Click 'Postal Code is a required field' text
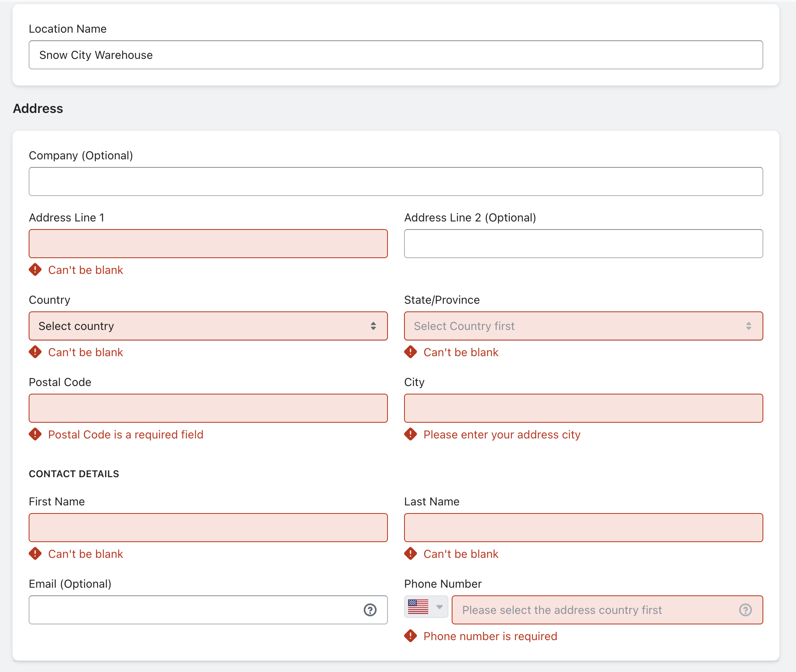This screenshot has height=672, width=796. [x=126, y=434]
